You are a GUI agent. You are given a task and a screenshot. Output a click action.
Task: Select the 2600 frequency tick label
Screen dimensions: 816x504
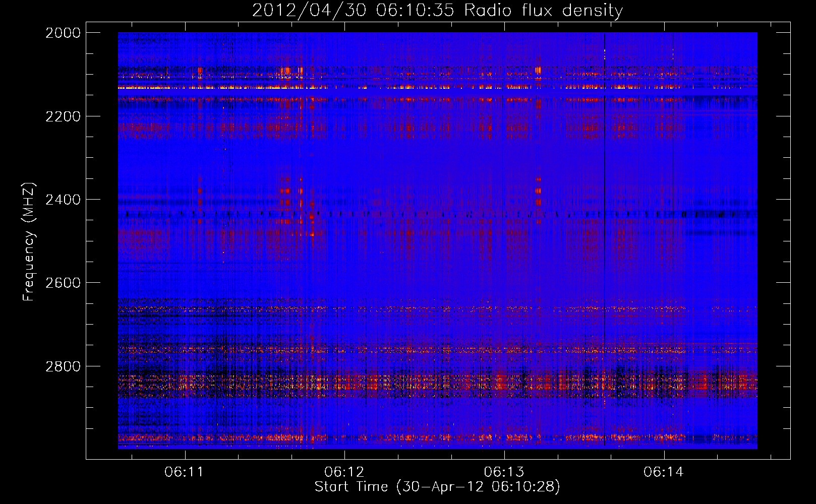63,283
